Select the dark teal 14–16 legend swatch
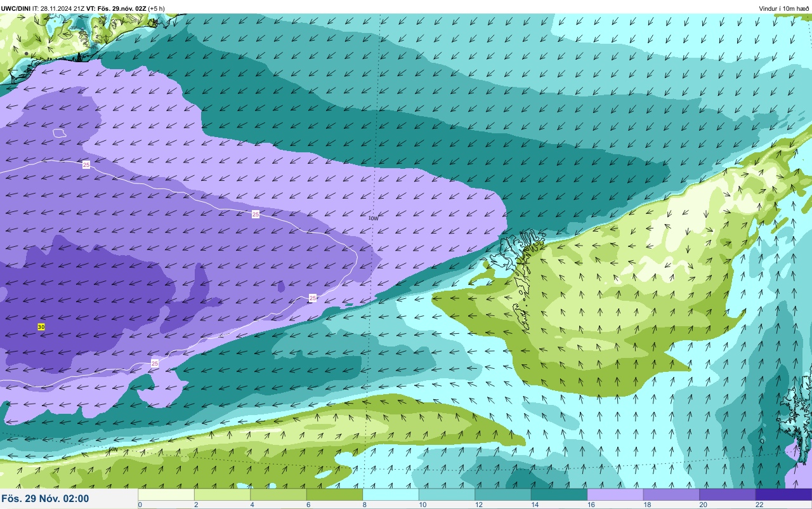This screenshot has height=509, width=812. click(559, 494)
